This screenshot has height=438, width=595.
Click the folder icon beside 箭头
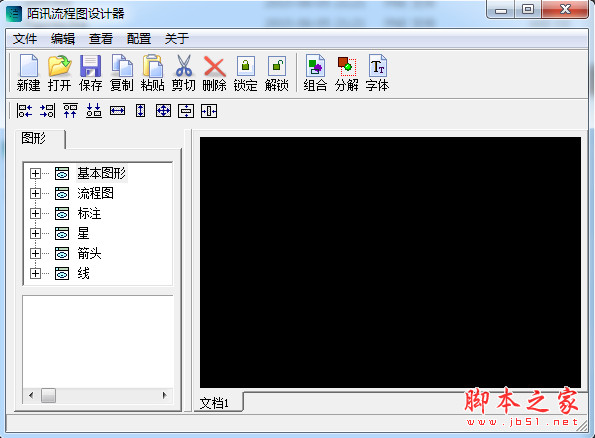point(62,253)
